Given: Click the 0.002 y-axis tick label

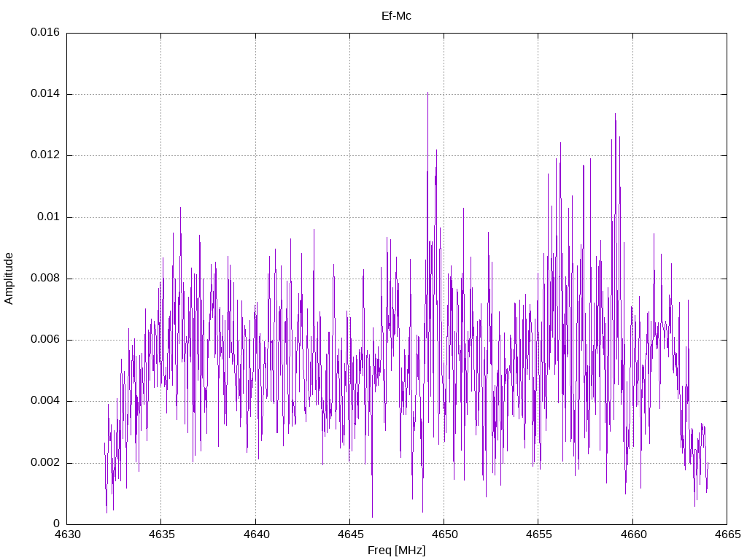Looking at the screenshot, I should coord(45,463).
